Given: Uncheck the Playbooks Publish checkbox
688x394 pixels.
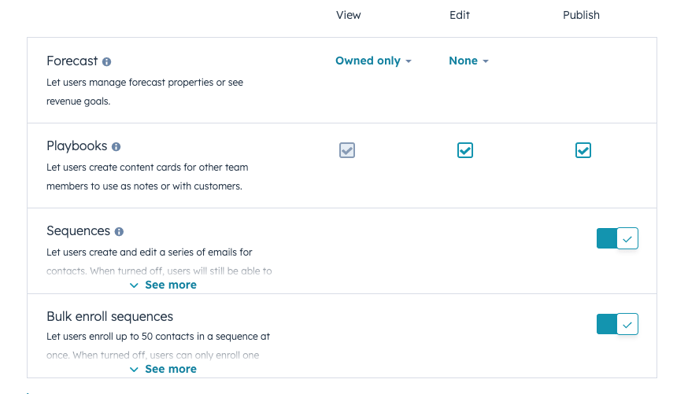Looking at the screenshot, I should point(583,150).
